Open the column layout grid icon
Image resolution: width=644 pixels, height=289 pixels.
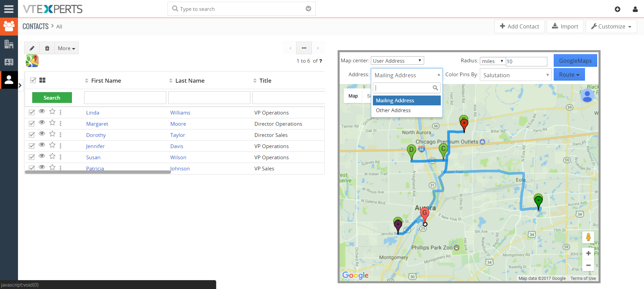[42, 80]
